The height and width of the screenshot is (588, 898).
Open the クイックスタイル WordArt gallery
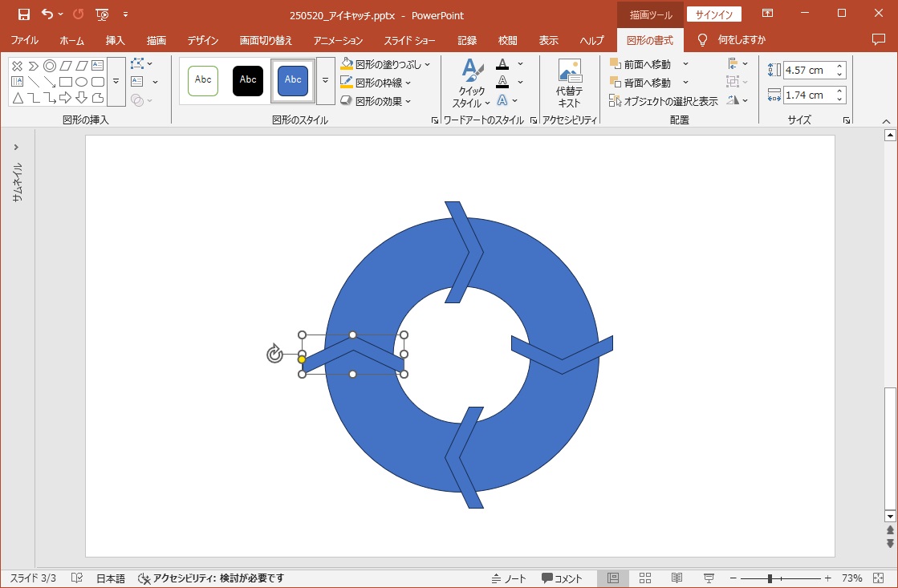[470, 84]
